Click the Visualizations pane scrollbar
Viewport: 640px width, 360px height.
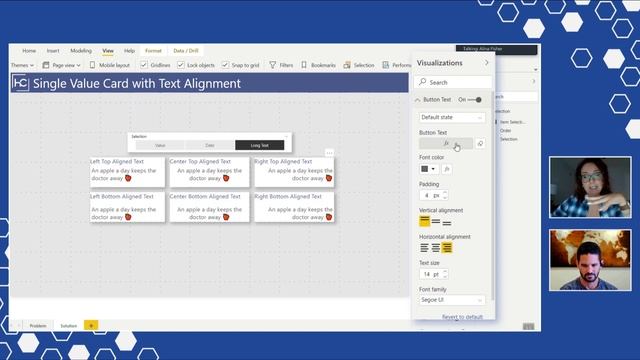point(493,196)
